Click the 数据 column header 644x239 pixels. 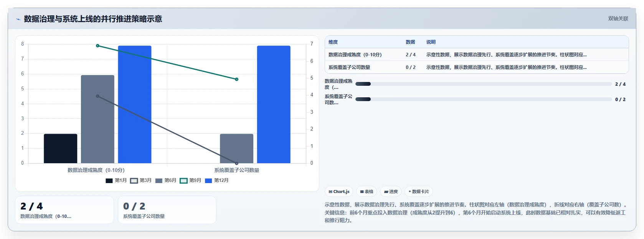[x=410, y=42]
